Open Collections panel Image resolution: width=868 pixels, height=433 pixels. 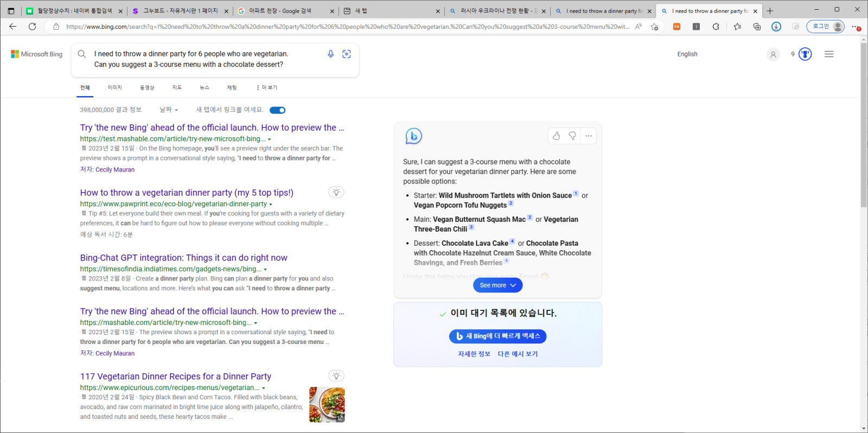pos(757,26)
